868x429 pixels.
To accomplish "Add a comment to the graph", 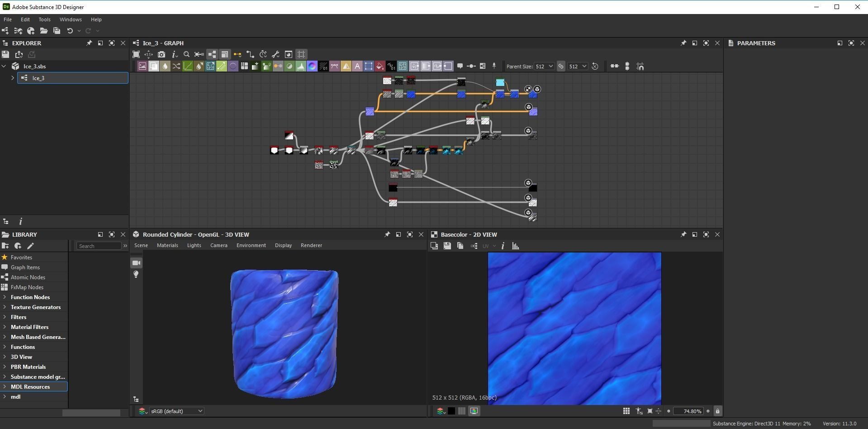I will (460, 66).
